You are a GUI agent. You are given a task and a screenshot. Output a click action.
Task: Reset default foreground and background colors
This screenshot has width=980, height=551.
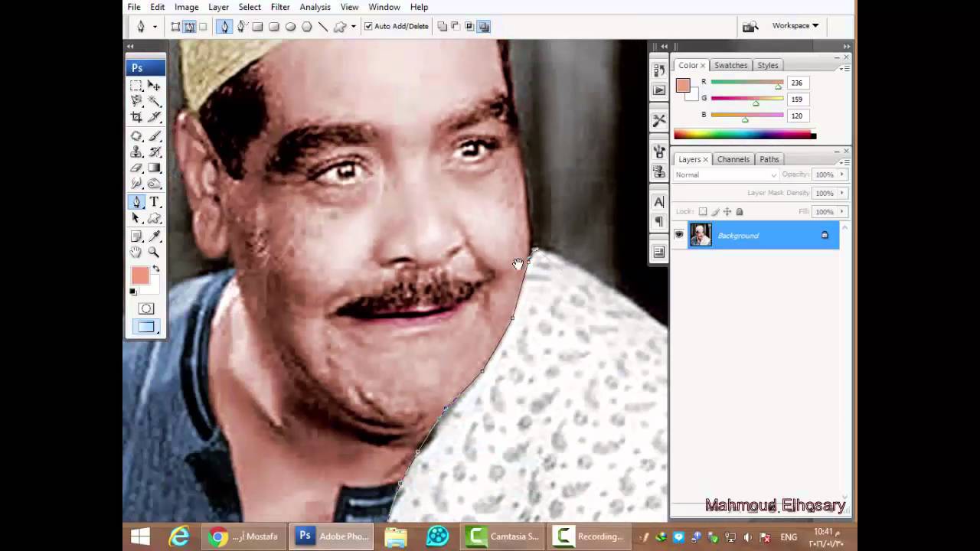pos(132,292)
